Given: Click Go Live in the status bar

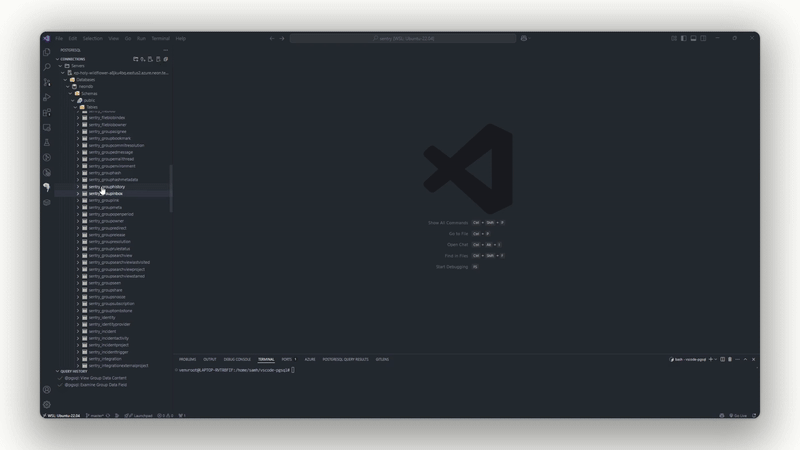Looking at the screenshot, I should [x=738, y=415].
